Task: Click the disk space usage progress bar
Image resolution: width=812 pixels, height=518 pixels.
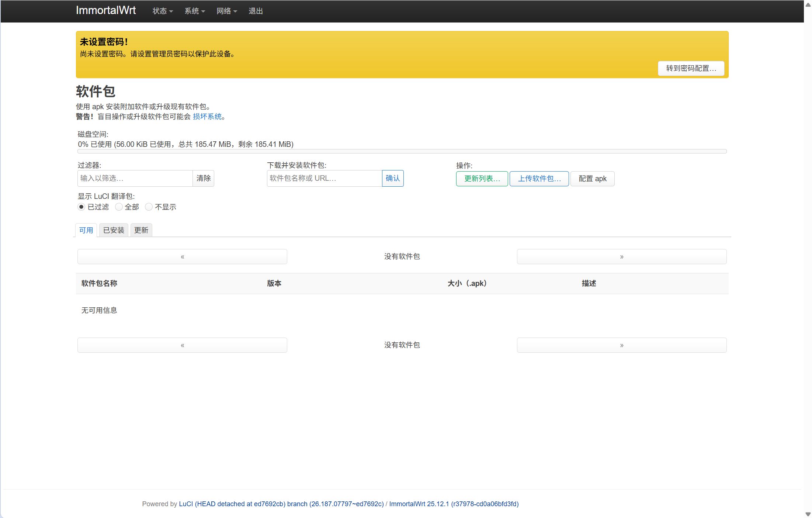Action: click(x=402, y=151)
